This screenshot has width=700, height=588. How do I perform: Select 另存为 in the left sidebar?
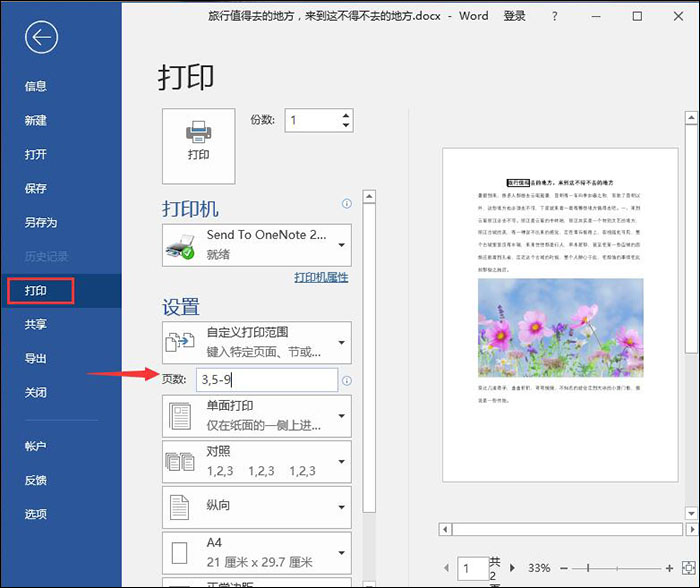(41, 223)
